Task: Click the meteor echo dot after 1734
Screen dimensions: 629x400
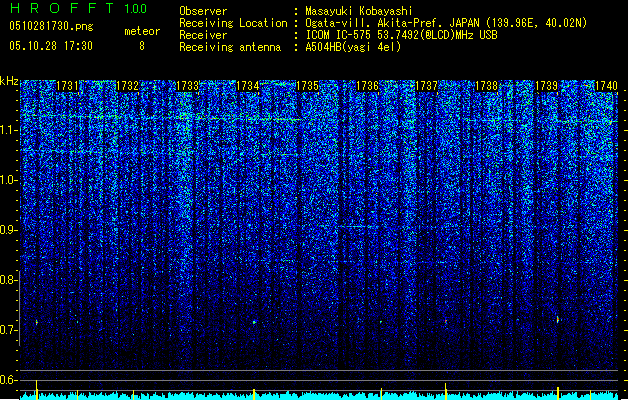Action: point(254,322)
